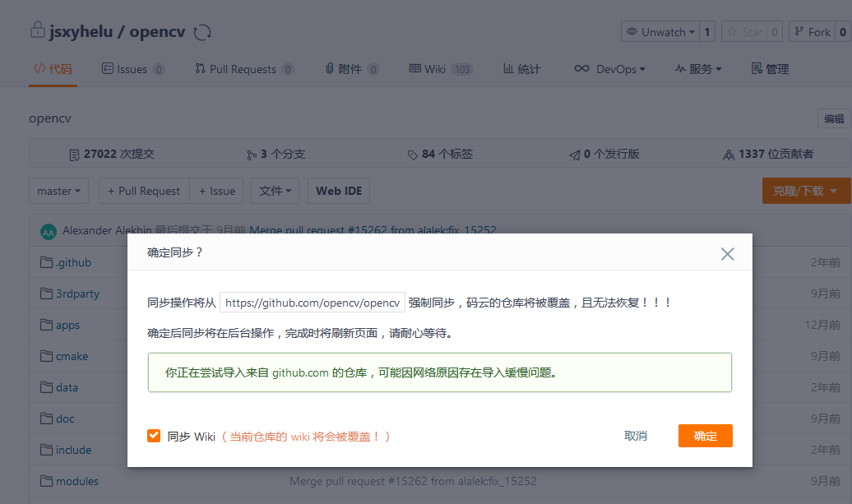Click the modules folder icon
852x504 pixels.
point(46,481)
